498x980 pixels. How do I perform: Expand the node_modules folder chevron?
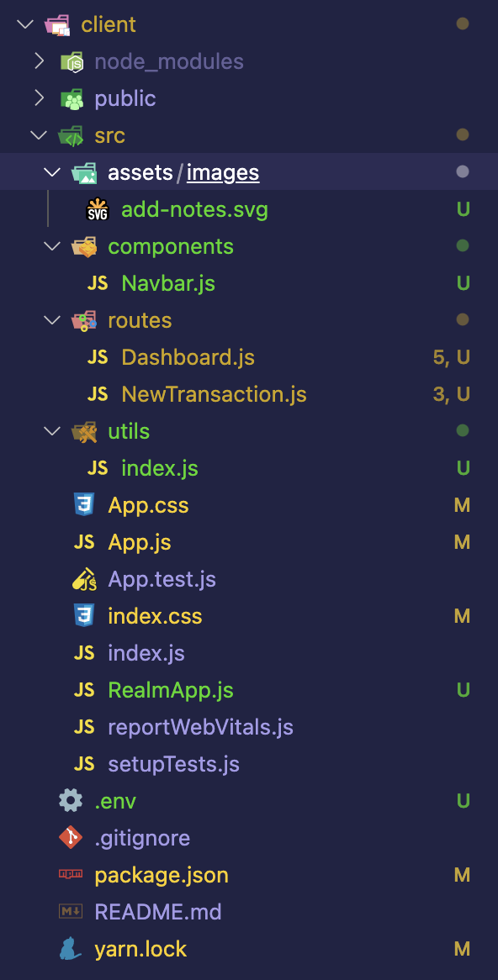39,61
